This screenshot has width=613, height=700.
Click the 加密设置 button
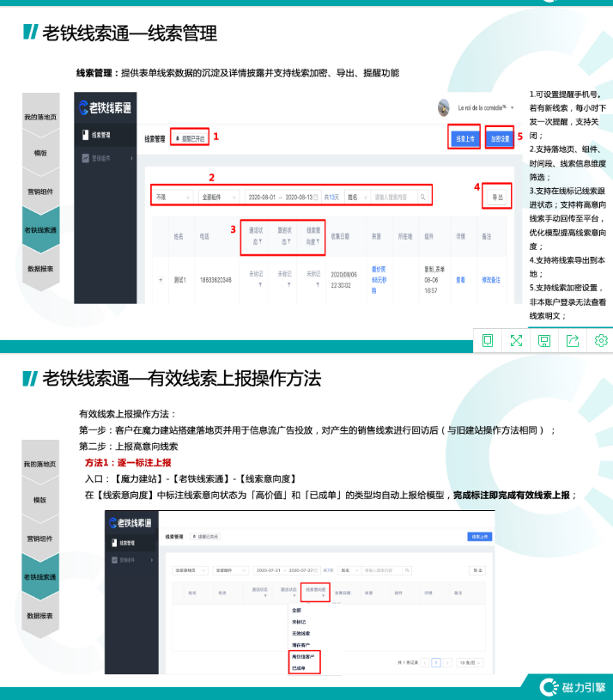[x=500, y=139]
